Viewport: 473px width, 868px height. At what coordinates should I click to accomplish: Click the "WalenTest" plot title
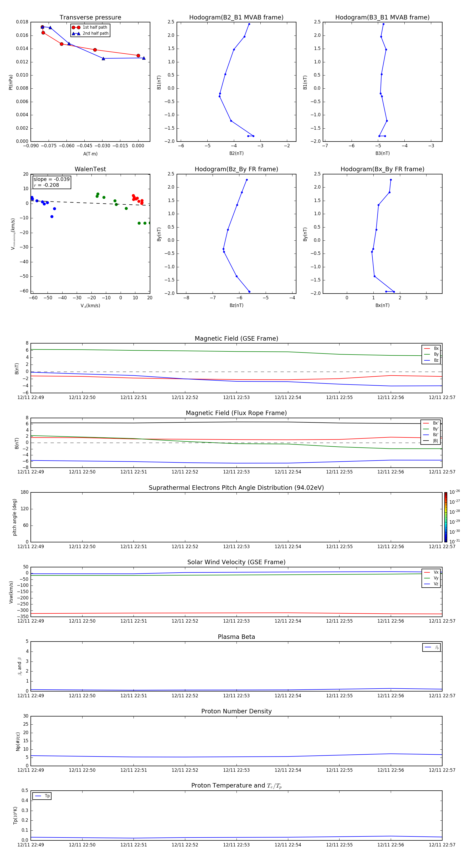click(90, 169)
